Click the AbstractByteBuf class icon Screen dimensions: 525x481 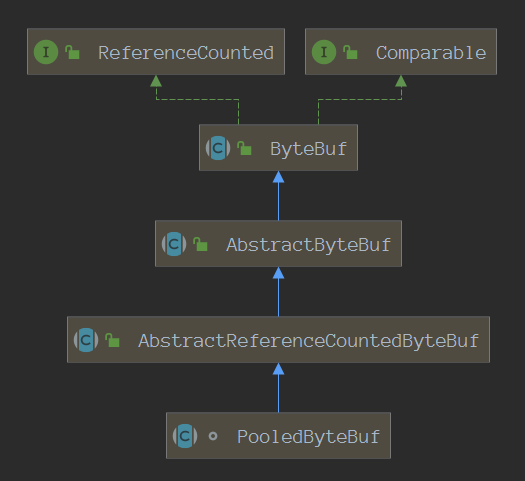click(174, 244)
